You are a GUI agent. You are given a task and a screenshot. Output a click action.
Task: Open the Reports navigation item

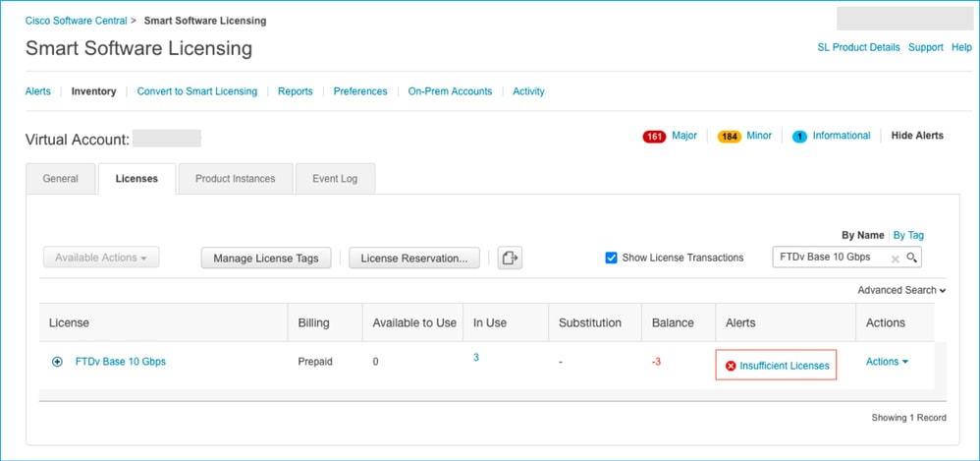[x=295, y=91]
